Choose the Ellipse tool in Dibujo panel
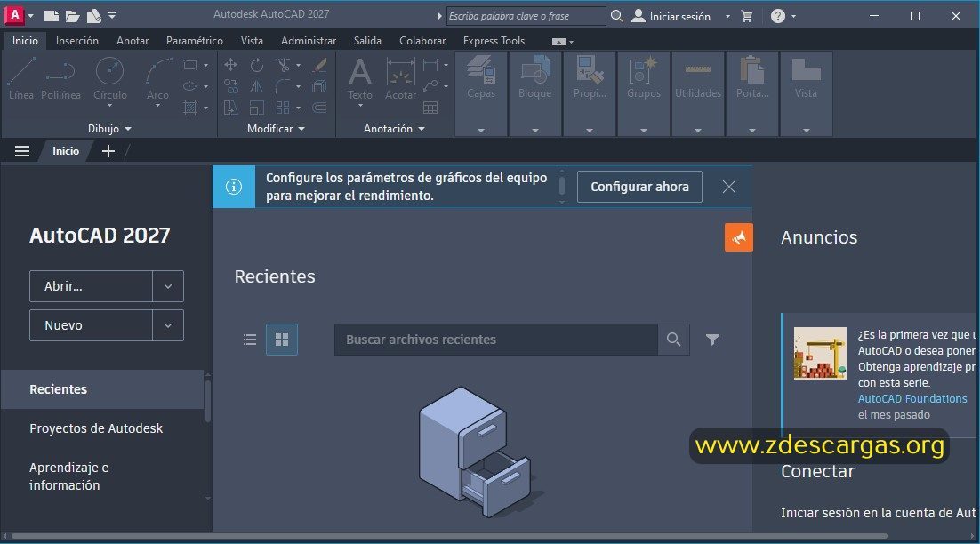Image resolution: width=980 pixels, height=544 pixels. 190,86
